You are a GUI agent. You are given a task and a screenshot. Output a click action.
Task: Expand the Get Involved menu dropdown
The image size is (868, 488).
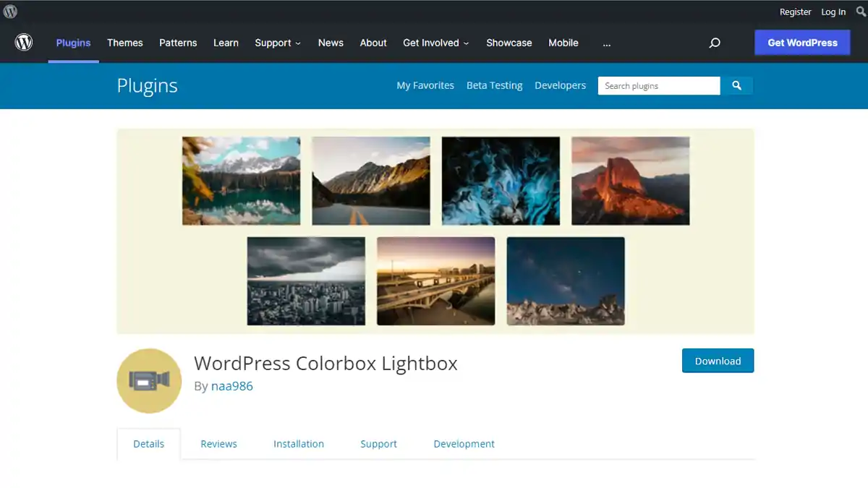pos(436,43)
